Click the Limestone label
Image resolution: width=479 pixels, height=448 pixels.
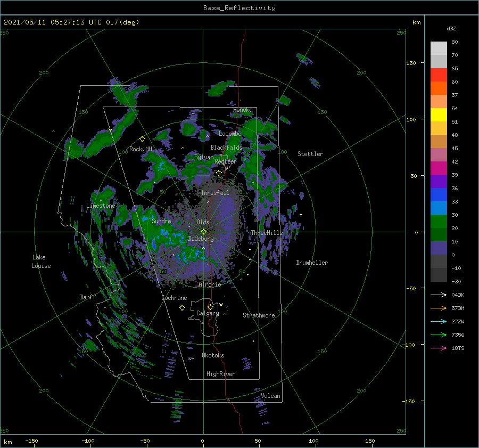(x=101, y=206)
